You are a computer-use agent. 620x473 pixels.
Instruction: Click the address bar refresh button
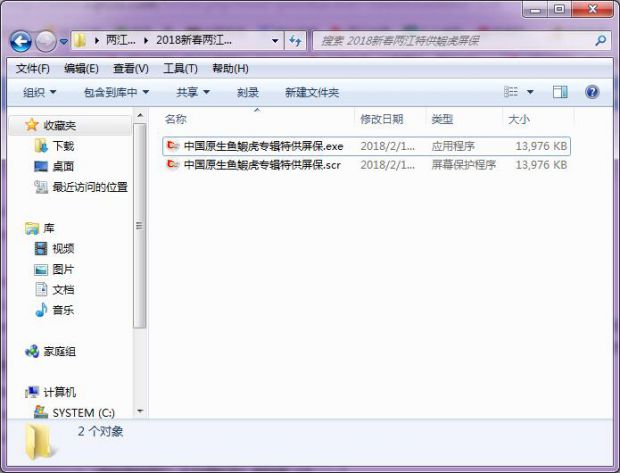coord(295,41)
